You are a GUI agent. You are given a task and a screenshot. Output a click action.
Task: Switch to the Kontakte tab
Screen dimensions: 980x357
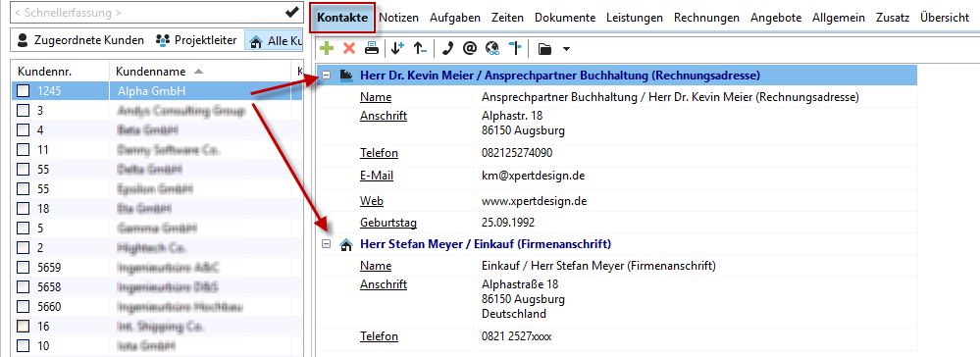coord(342,18)
